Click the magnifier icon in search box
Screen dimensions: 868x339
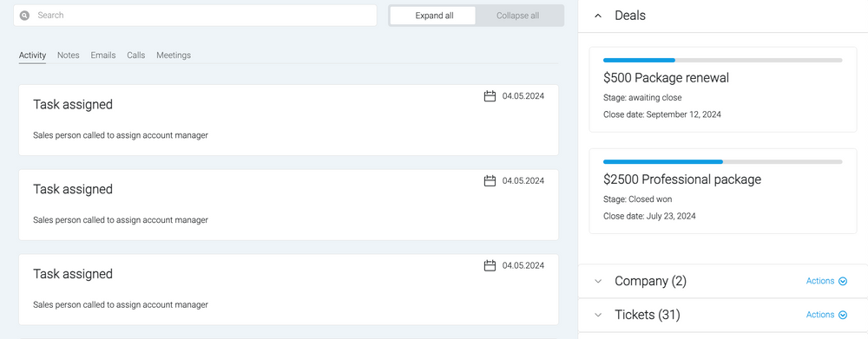click(24, 16)
